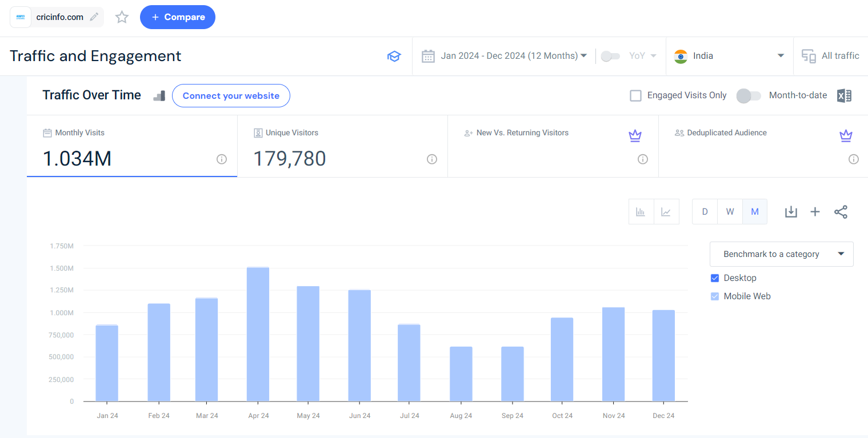Screen dimensions: 868x438
Task: Export traffic data to Excel
Action: click(844, 95)
